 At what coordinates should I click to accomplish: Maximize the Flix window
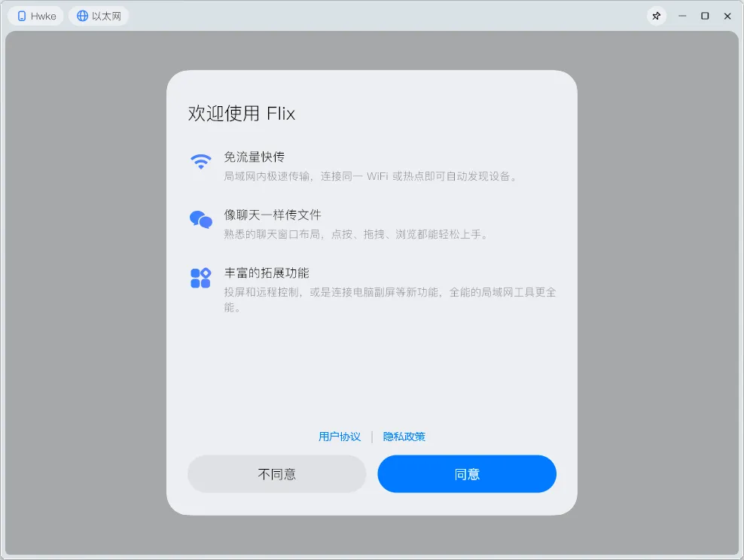click(705, 16)
